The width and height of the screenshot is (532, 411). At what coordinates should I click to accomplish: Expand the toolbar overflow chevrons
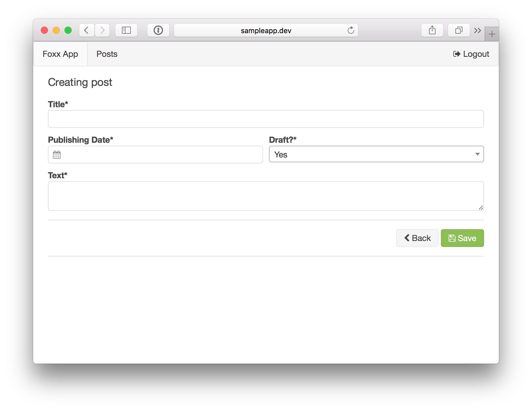[x=477, y=30]
